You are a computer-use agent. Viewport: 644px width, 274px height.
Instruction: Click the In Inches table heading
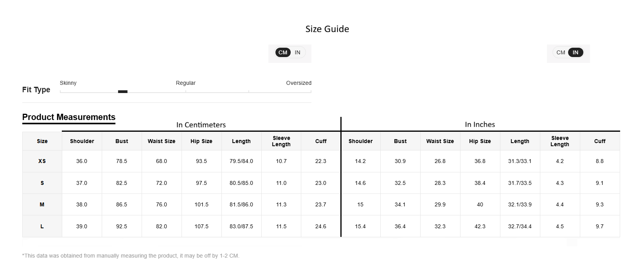[x=480, y=124]
